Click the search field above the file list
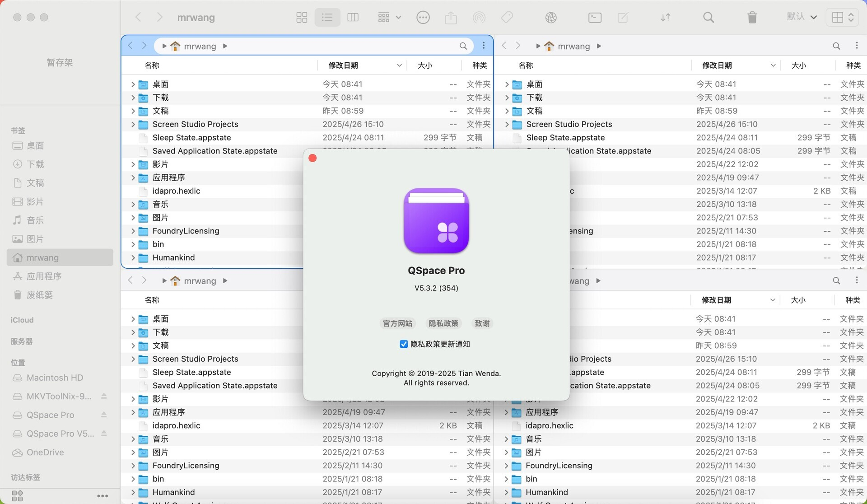This screenshot has height=504, width=867. [463, 46]
